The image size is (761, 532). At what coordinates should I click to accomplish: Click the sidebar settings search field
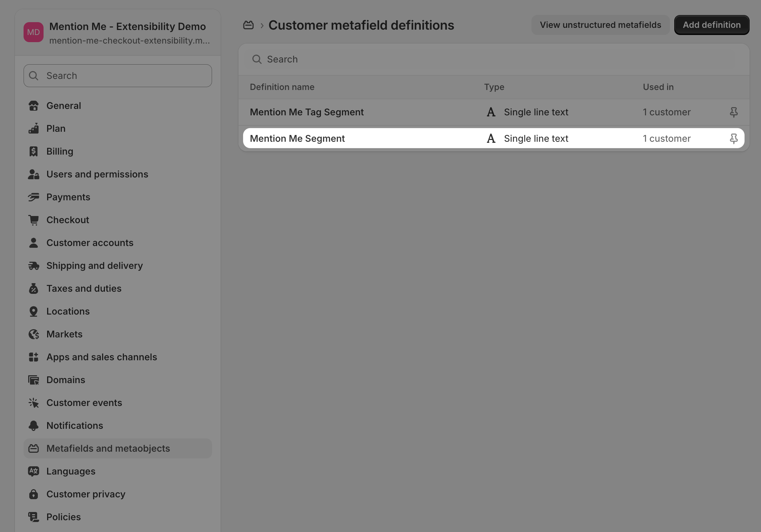(x=117, y=76)
